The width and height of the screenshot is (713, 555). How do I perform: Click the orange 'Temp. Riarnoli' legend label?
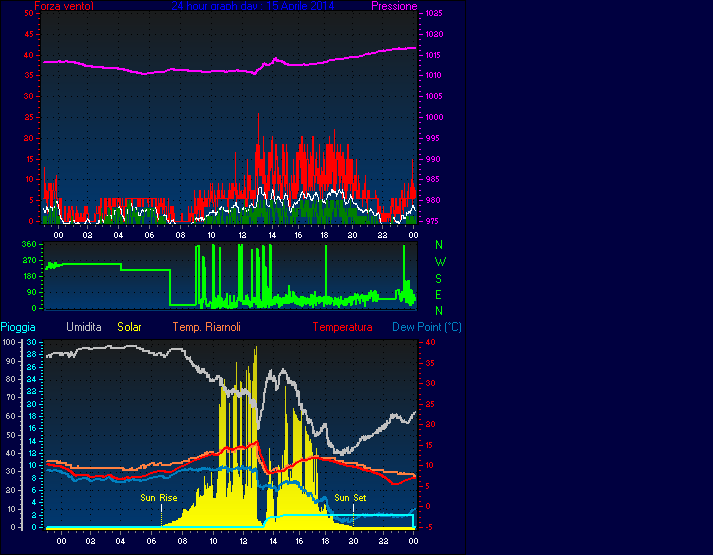(x=206, y=327)
